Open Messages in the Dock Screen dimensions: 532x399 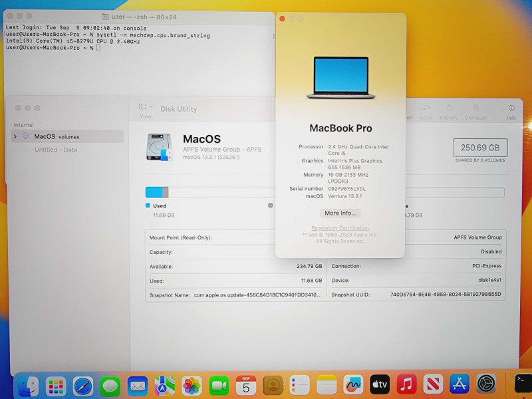coord(110,386)
